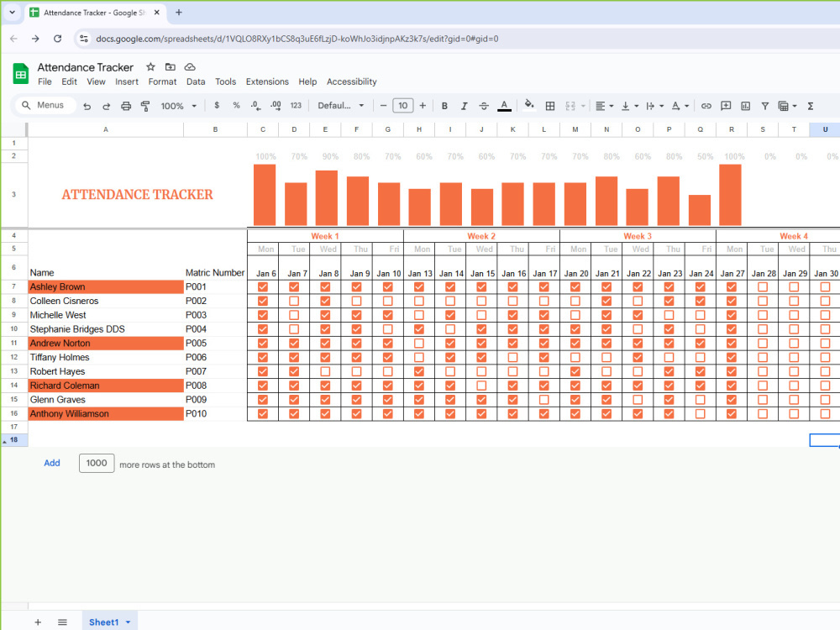Check Anthony Williamson's Jan 24 attendance box
The height and width of the screenshot is (630, 840).
tap(701, 413)
